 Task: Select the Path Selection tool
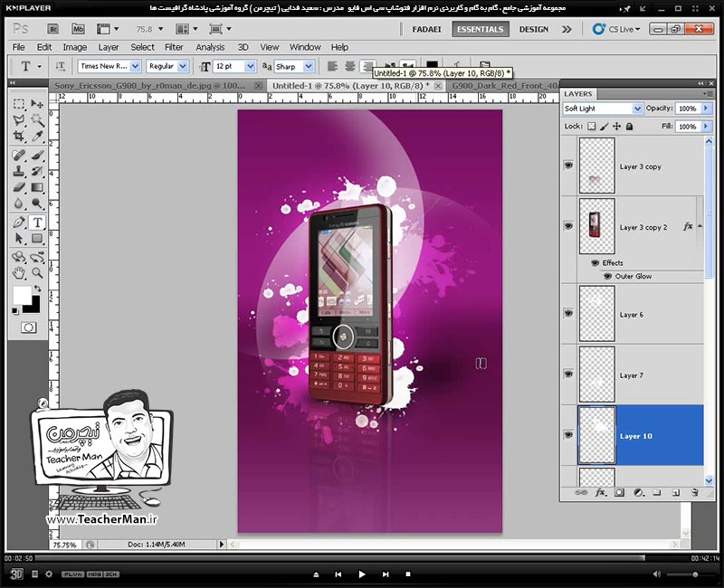(x=18, y=238)
